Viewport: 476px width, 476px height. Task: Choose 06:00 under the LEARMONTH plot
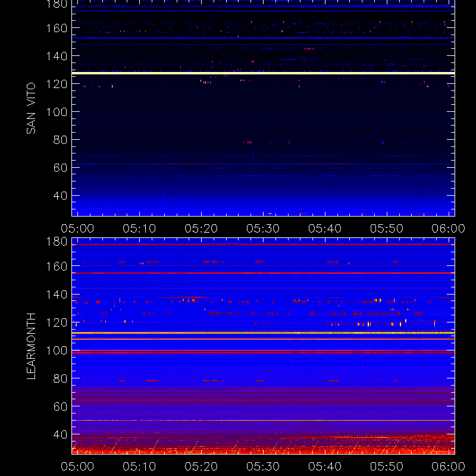449,466
